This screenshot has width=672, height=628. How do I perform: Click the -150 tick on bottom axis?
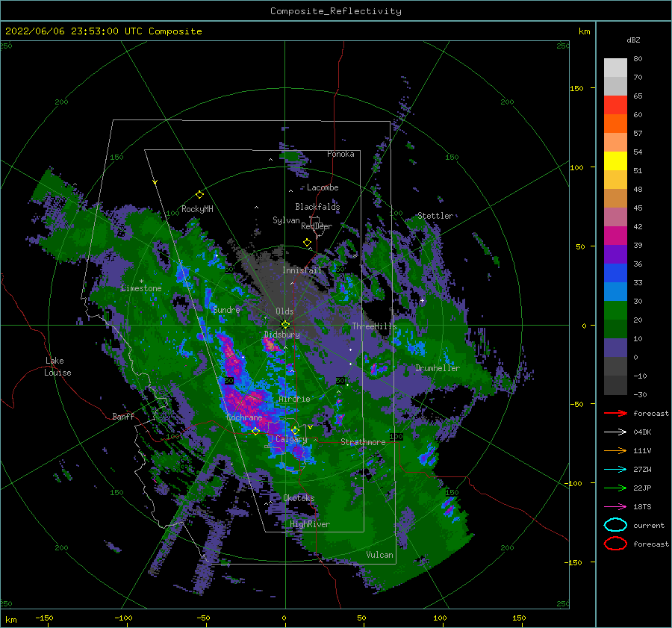pyautogui.click(x=44, y=618)
